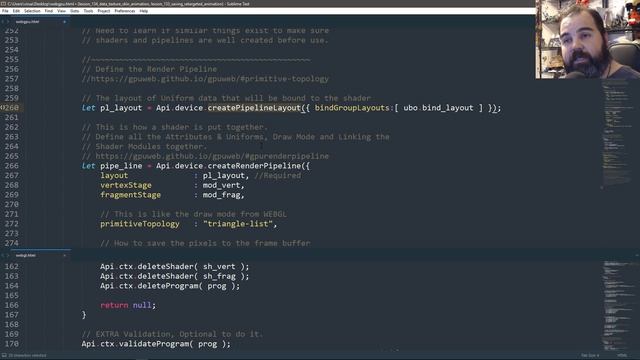Click the bookmark marker beside line 260
The width and height of the screenshot is (640, 360).
[x=2, y=108]
